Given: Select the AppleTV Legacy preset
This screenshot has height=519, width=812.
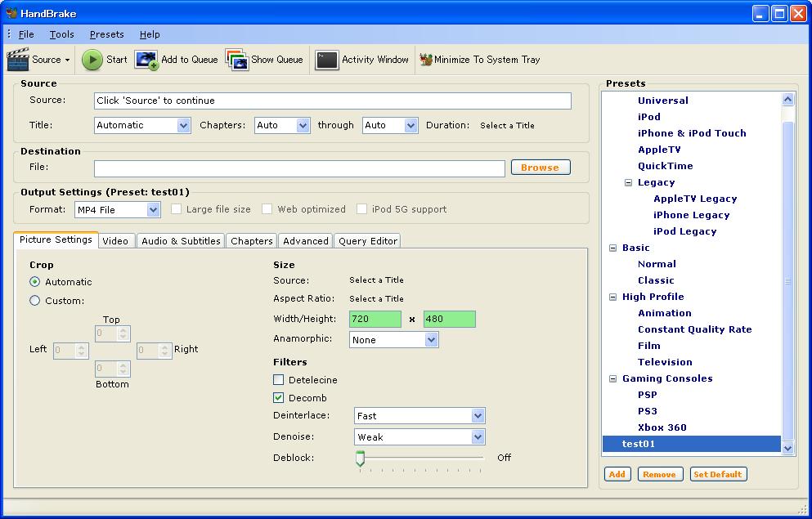Looking at the screenshot, I should (695, 199).
